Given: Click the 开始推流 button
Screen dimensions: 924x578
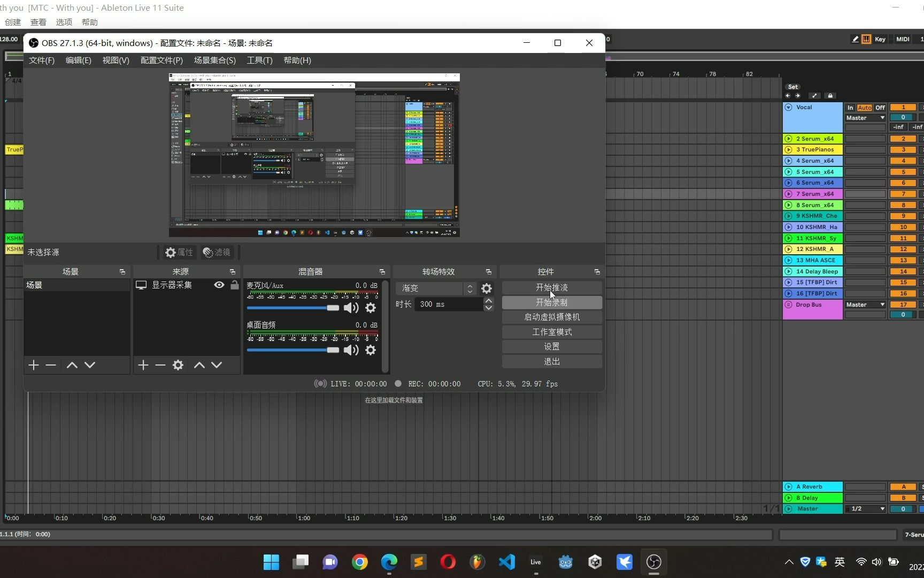Looking at the screenshot, I should pos(552,288).
